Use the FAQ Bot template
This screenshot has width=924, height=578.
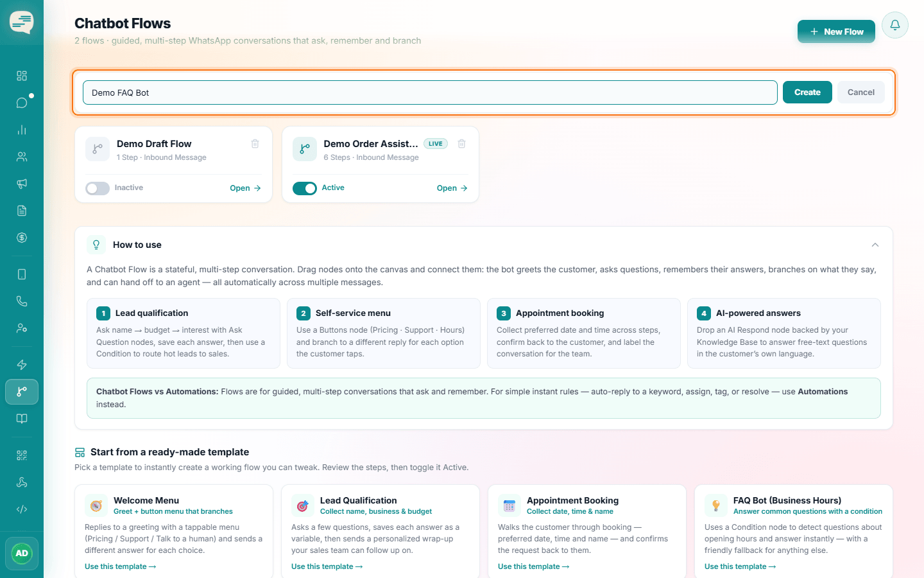[x=740, y=566]
